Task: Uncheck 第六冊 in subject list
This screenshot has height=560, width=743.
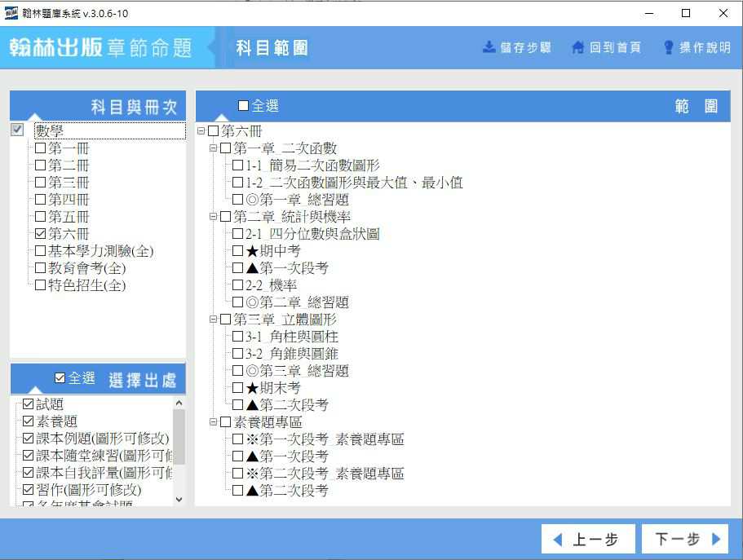Action: (x=40, y=234)
